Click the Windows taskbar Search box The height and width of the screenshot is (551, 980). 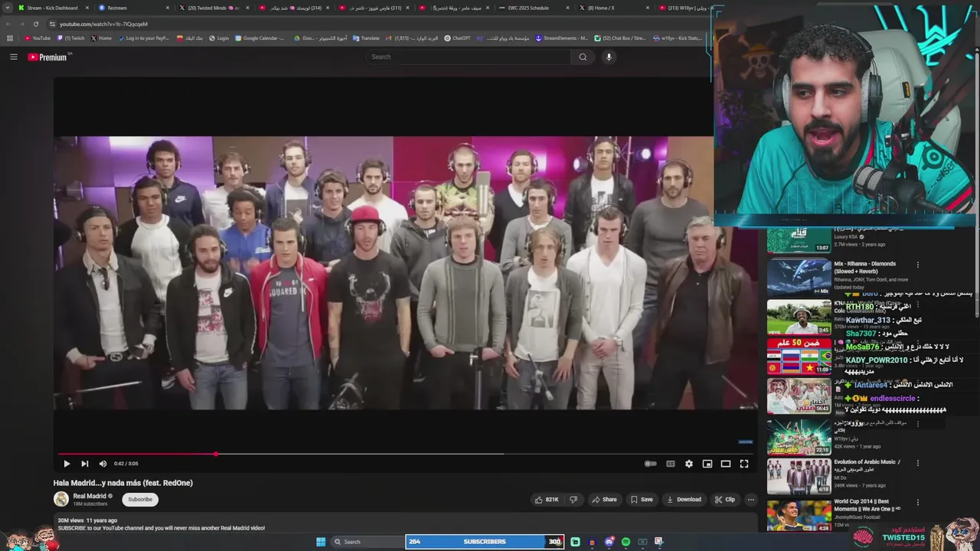point(367,542)
